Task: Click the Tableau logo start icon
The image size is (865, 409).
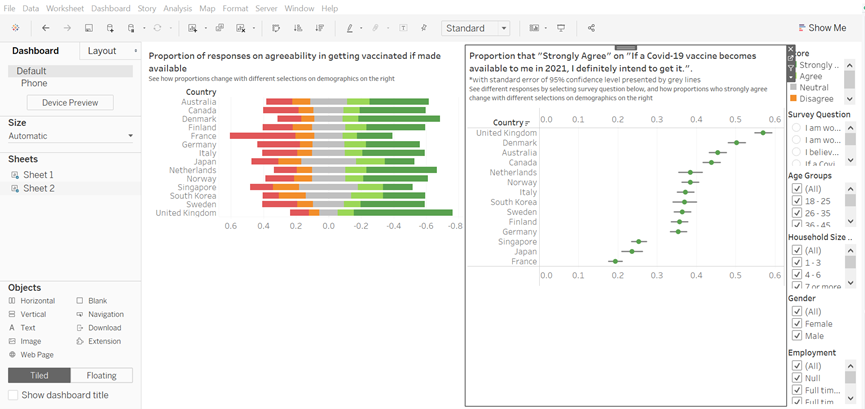Action: click(x=15, y=28)
